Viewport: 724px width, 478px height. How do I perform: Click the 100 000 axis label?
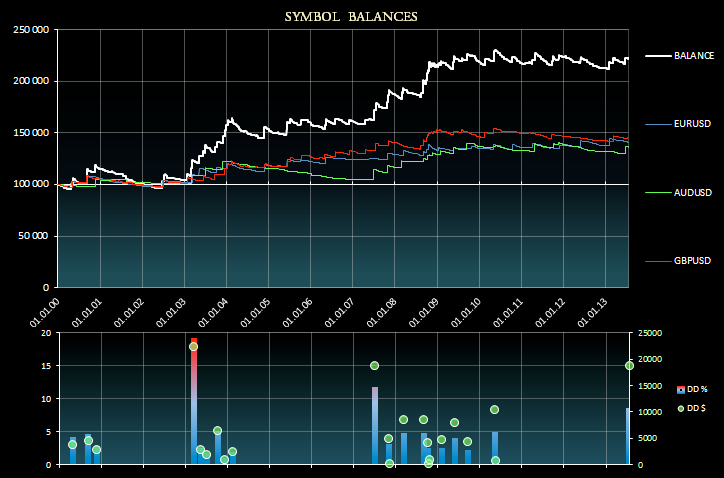[31, 184]
